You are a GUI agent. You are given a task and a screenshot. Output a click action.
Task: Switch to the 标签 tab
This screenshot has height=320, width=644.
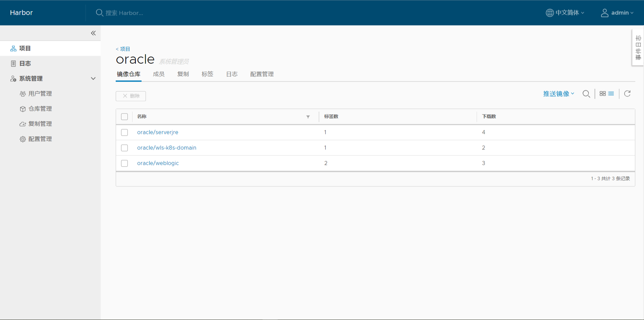(208, 74)
